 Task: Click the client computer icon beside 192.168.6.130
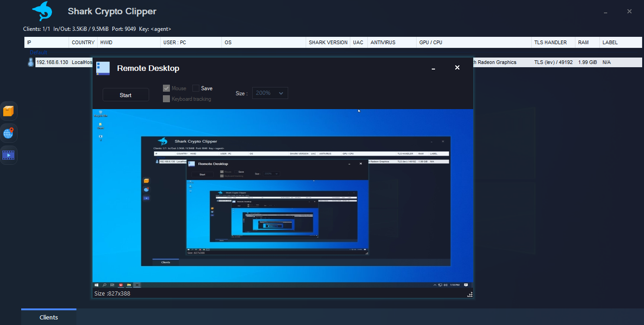tap(30, 62)
